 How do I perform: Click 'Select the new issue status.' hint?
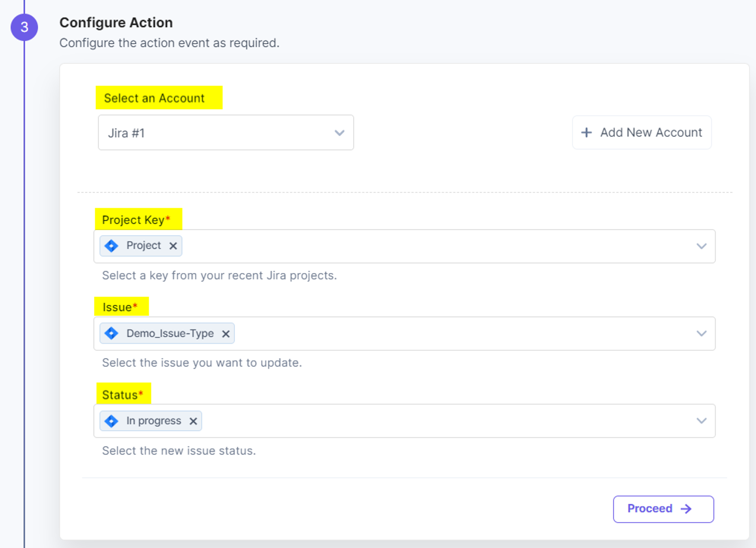pos(179,451)
